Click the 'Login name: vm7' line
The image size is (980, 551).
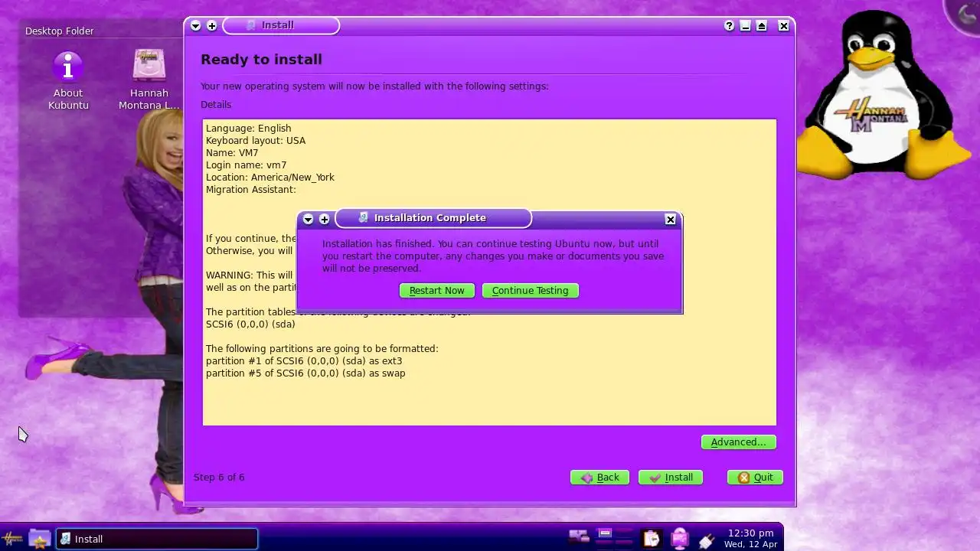246,165
